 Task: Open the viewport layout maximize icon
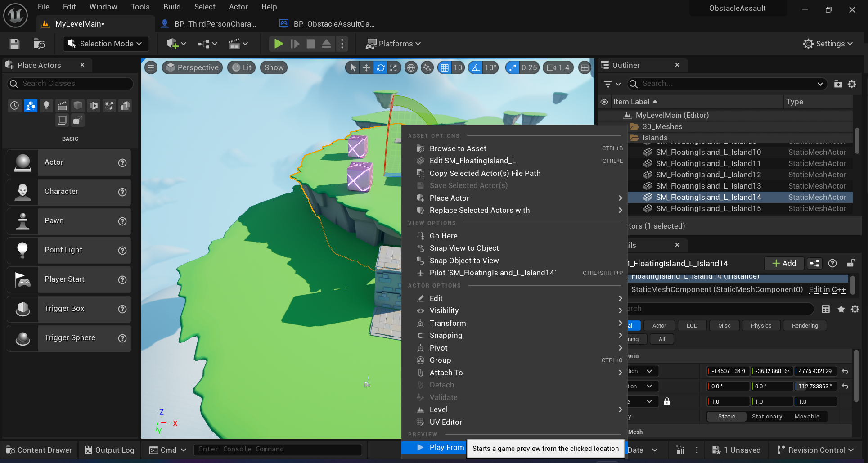click(x=585, y=67)
